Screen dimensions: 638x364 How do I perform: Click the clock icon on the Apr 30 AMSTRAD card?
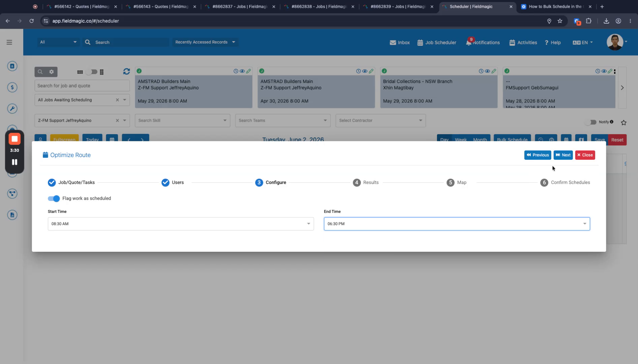(x=358, y=71)
